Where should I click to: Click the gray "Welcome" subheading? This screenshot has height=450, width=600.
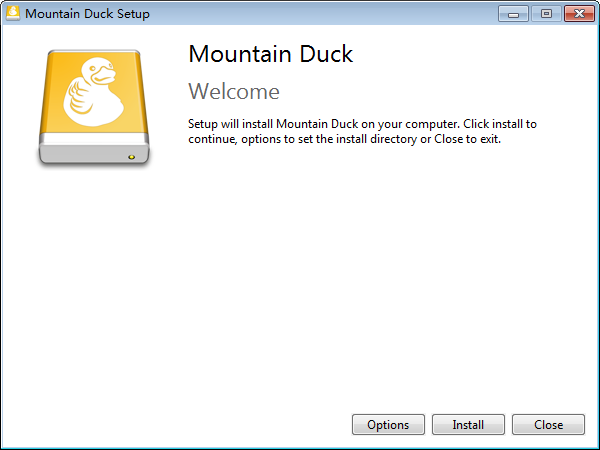(x=234, y=92)
